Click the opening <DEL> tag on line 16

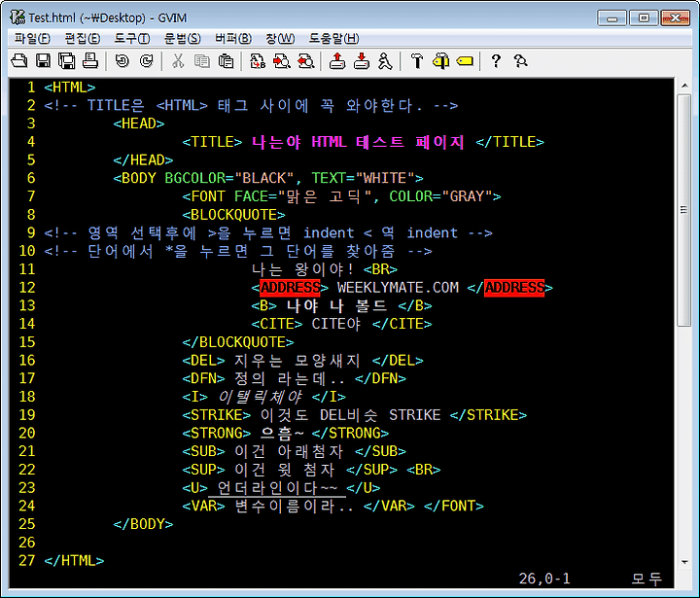pos(203,361)
